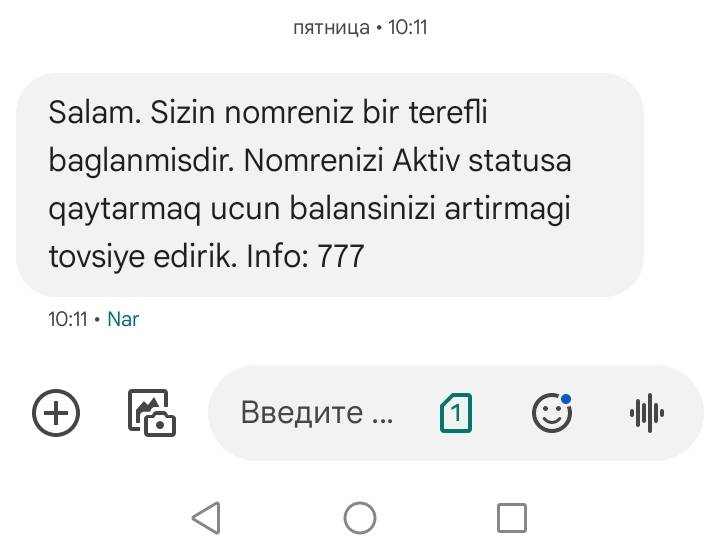Image resolution: width=720 pixels, height=558 pixels.
Task: Tap the 777 info number in message
Action: [341, 256]
